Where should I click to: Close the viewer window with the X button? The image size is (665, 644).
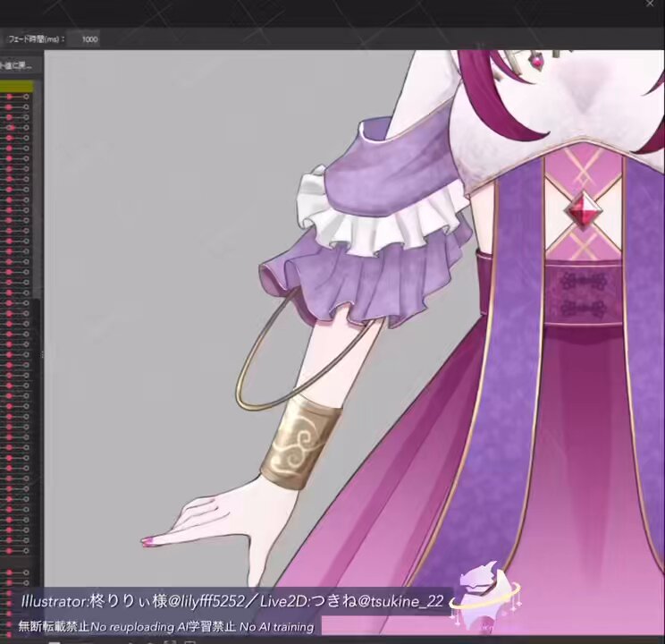click(x=650, y=4)
